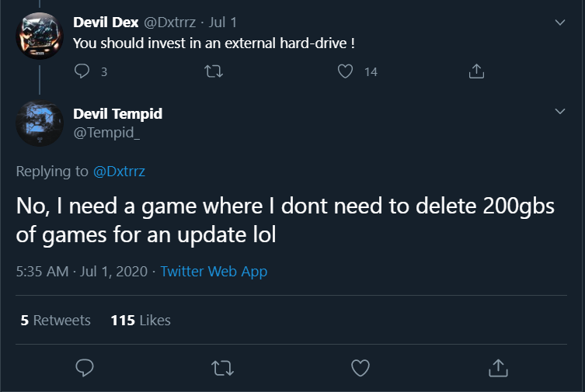View the 5 Retweets list

point(56,320)
